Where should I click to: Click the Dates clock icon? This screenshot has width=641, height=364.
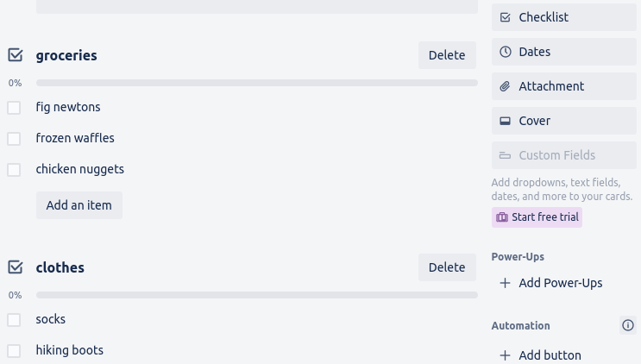pos(506,52)
